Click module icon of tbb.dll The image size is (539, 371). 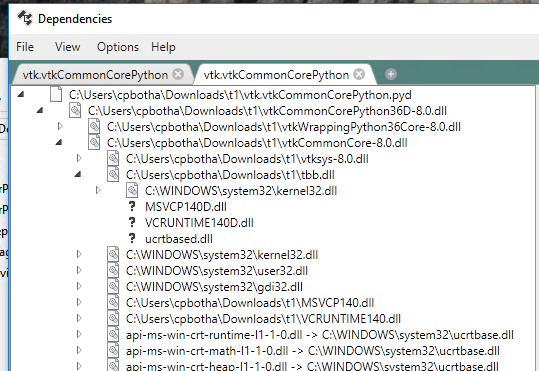(113, 174)
